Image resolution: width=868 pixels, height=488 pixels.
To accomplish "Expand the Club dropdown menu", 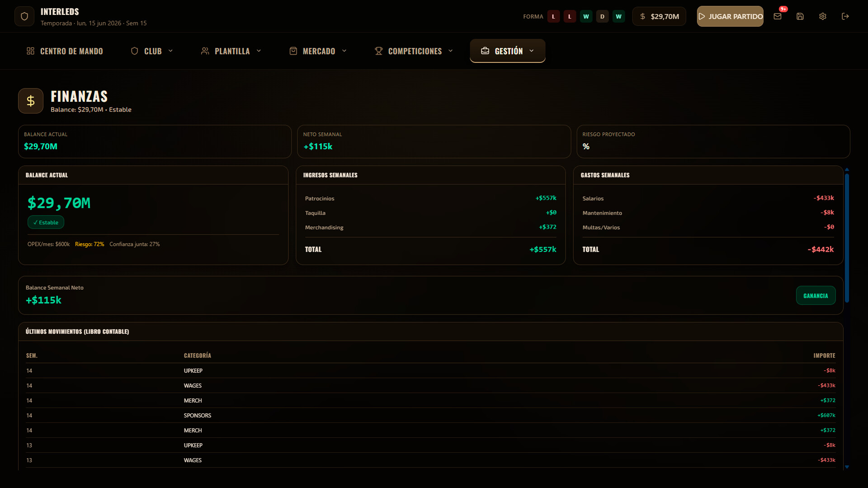I will pyautogui.click(x=152, y=51).
